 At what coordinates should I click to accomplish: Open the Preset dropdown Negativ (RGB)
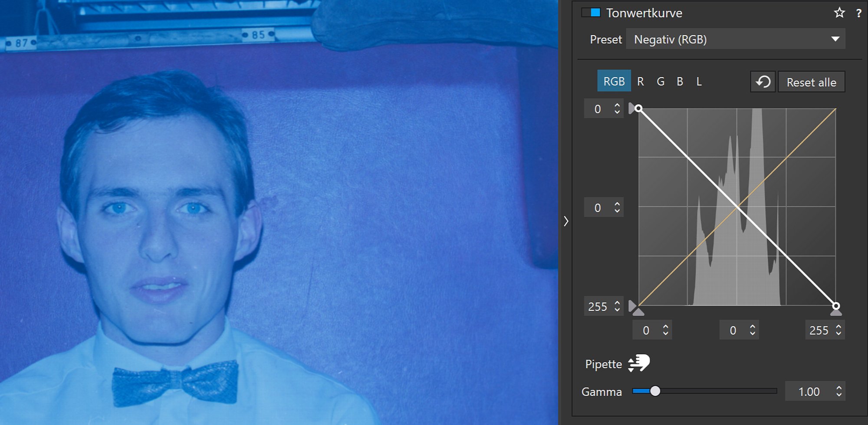click(735, 40)
